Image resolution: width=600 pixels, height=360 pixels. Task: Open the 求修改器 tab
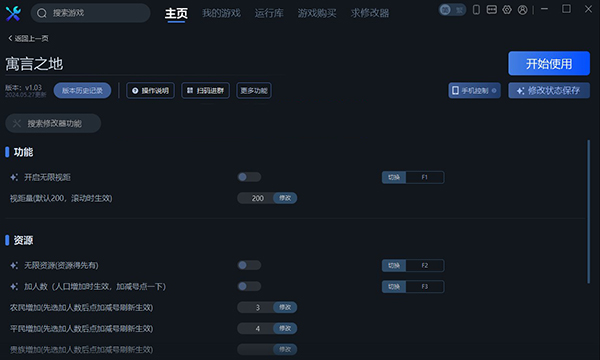tap(370, 13)
